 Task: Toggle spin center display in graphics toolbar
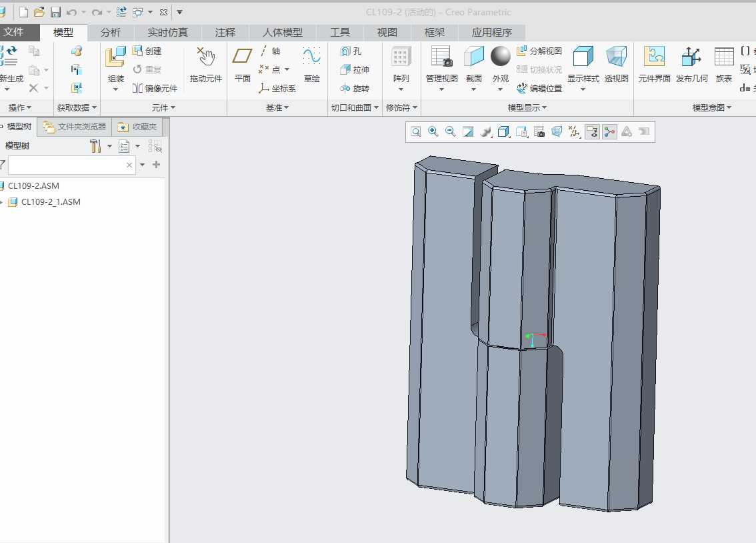click(609, 131)
